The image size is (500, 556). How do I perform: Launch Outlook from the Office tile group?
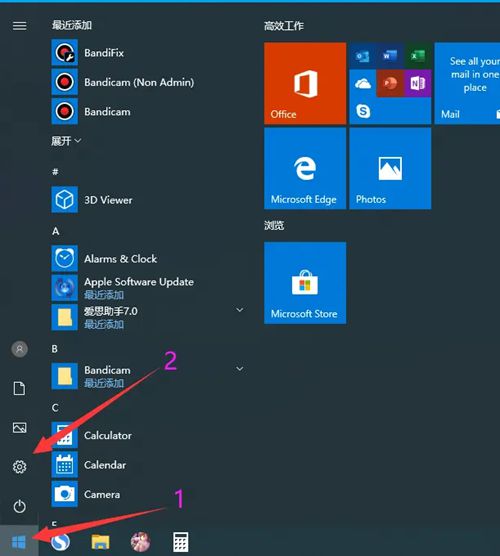pyautogui.click(x=362, y=56)
